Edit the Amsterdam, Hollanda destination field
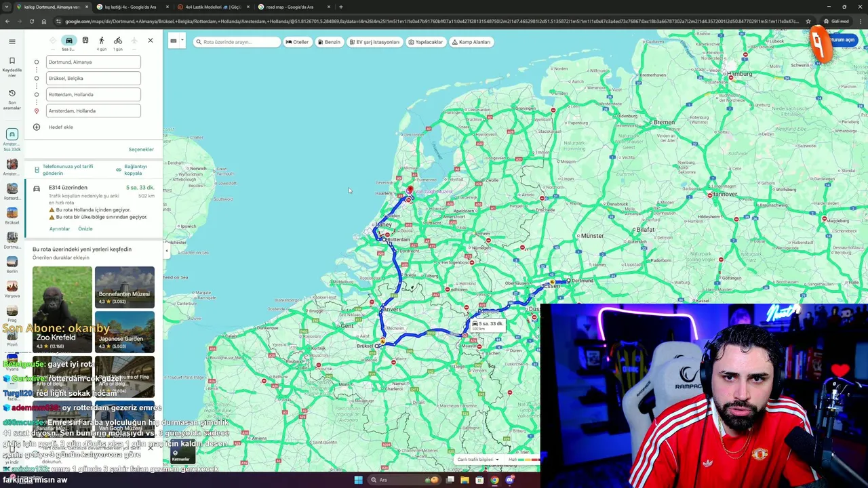Screen dimensions: 868x488 tap(94, 110)
